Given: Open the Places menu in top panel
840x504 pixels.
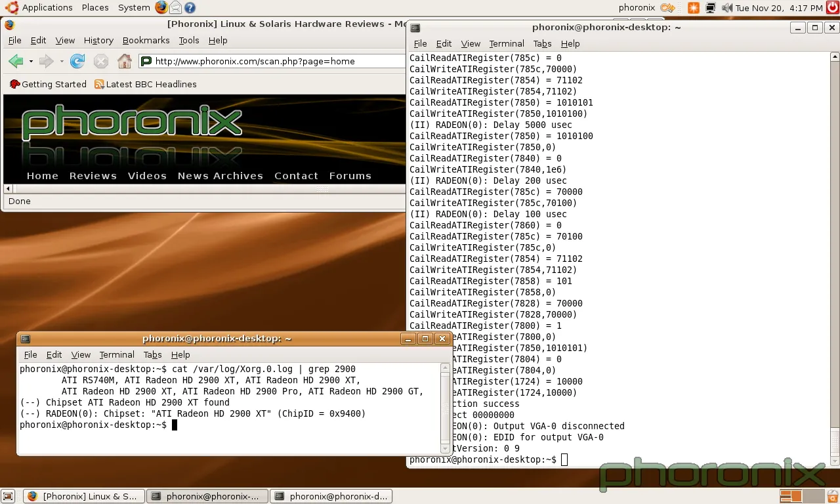Looking at the screenshot, I should pos(95,8).
